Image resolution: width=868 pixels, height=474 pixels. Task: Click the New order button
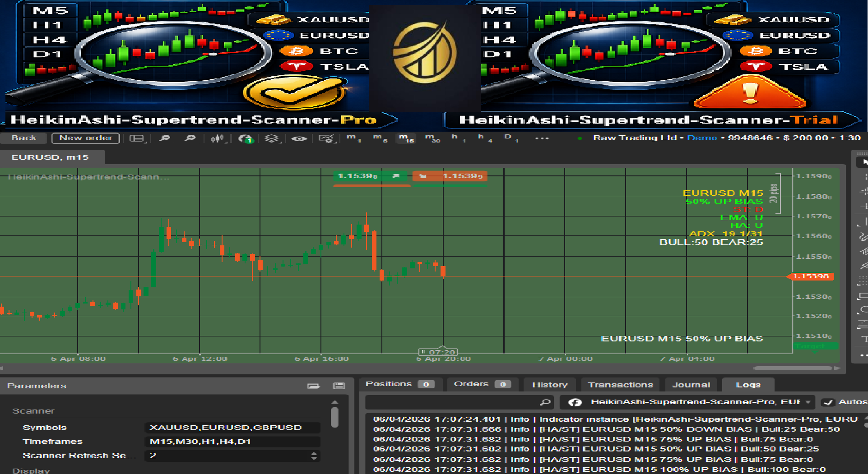point(86,138)
